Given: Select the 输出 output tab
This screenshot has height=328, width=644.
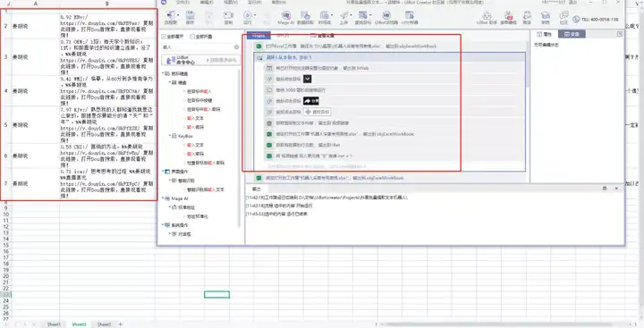Looking at the screenshot, I should coord(257,189).
